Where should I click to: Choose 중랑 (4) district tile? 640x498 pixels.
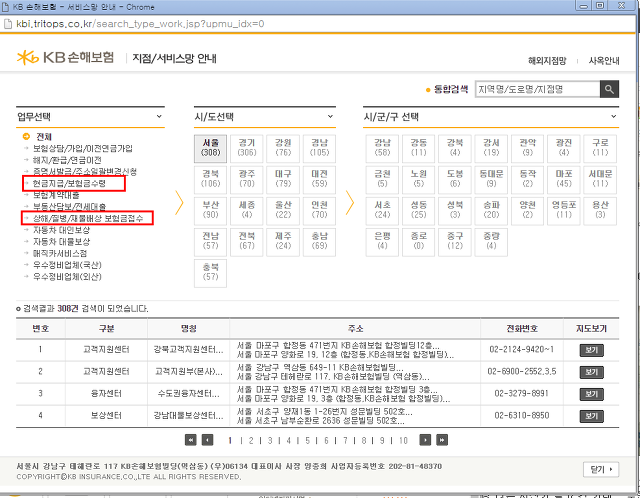point(491,242)
